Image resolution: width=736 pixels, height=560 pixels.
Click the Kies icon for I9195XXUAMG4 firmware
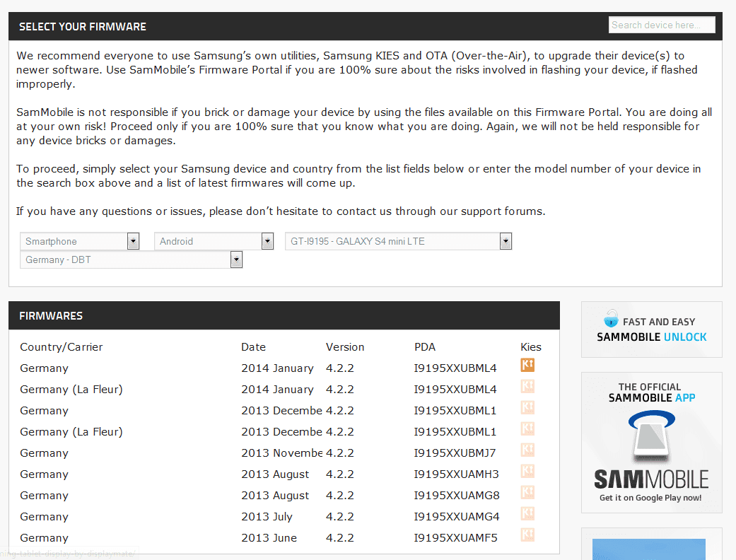[527, 513]
